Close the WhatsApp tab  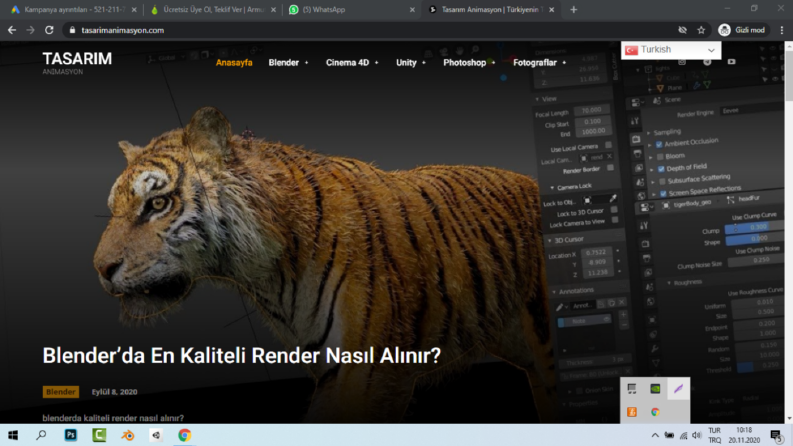[x=412, y=10]
